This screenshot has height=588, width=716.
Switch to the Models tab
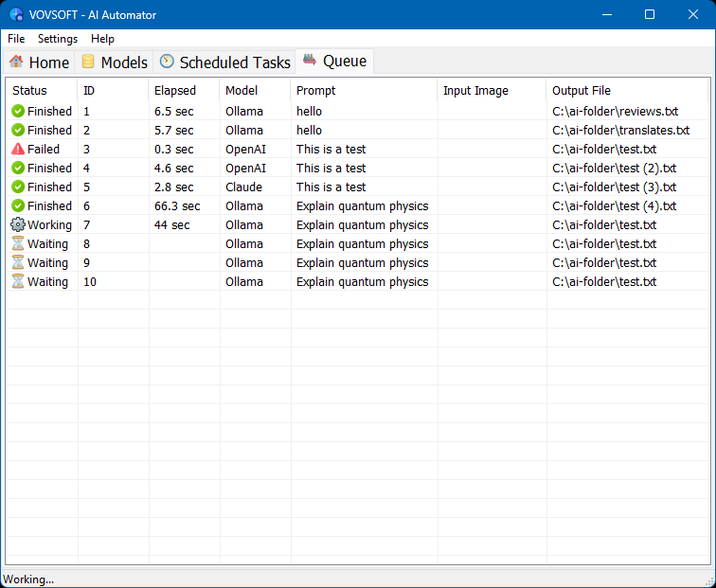[115, 62]
